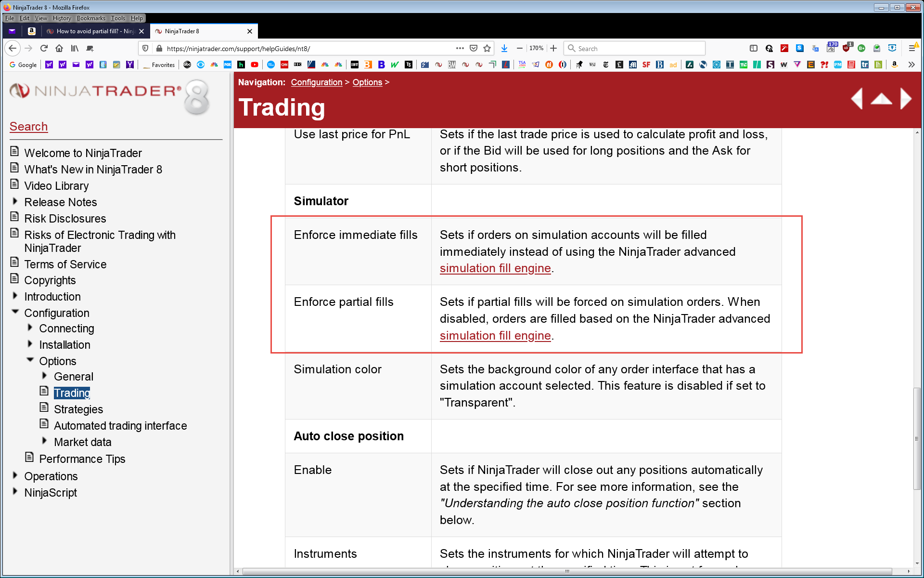Open the Options breadcrumb link
This screenshot has width=924, height=578.
(367, 82)
